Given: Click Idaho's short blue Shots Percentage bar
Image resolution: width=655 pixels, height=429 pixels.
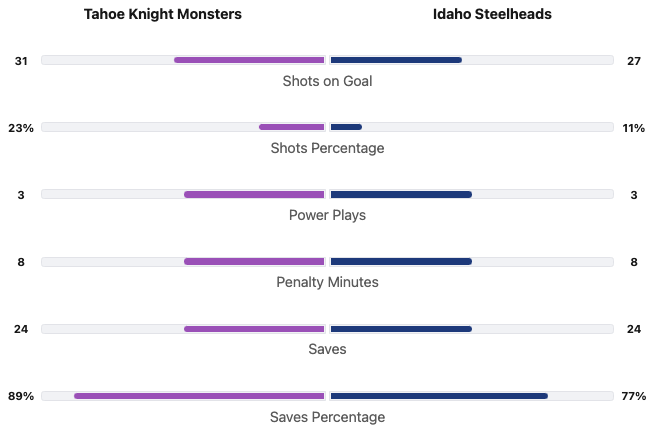Looking at the screenshot, I should [x=346, y=127].
